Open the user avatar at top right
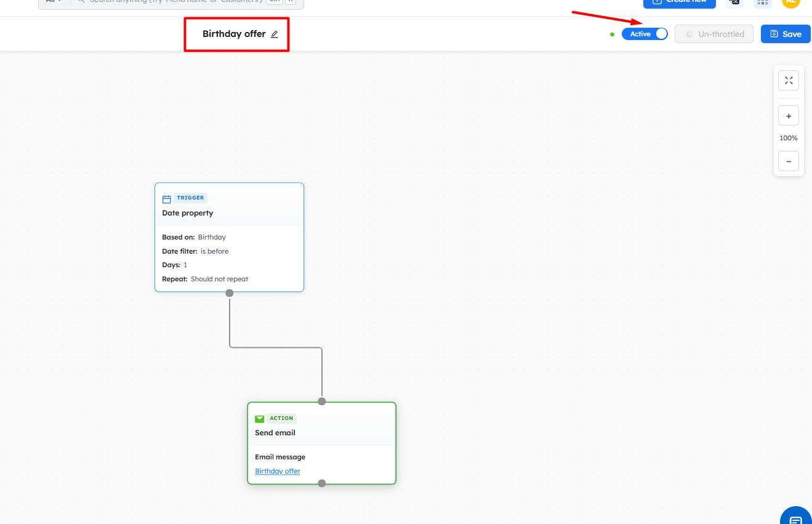Viewport: 812px width, 524px height. pos(790,2)
